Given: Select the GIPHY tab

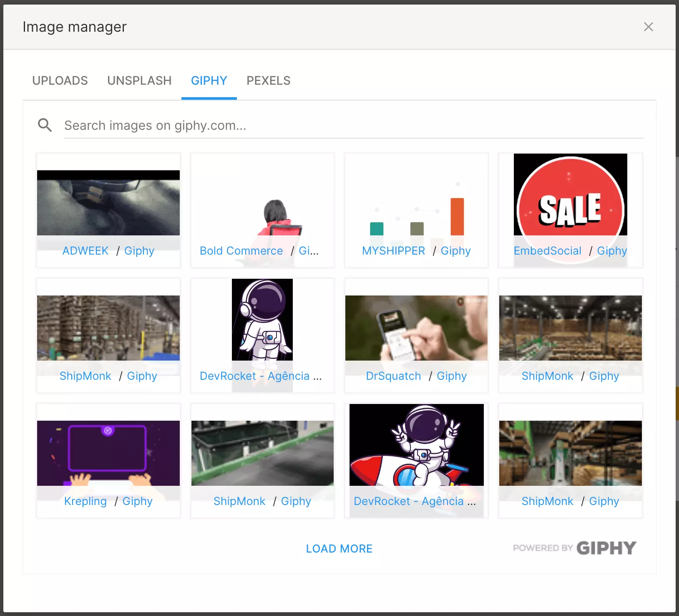Looking at the screenshot, I should (209, 81).
